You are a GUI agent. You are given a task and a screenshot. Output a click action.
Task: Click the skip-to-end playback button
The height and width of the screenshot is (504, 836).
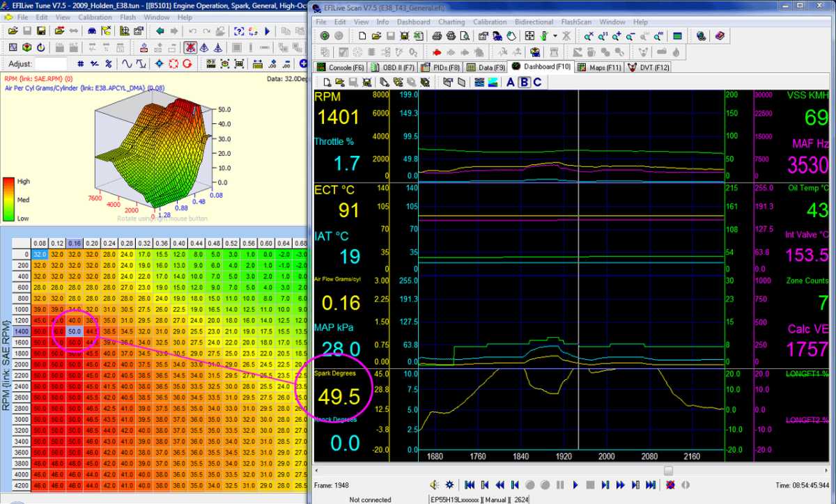(x=651, y=484)
